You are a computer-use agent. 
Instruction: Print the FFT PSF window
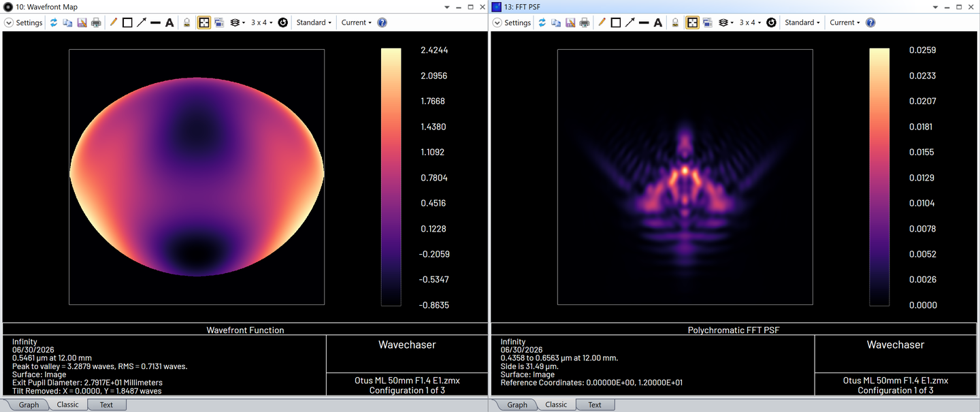(585, 22)
